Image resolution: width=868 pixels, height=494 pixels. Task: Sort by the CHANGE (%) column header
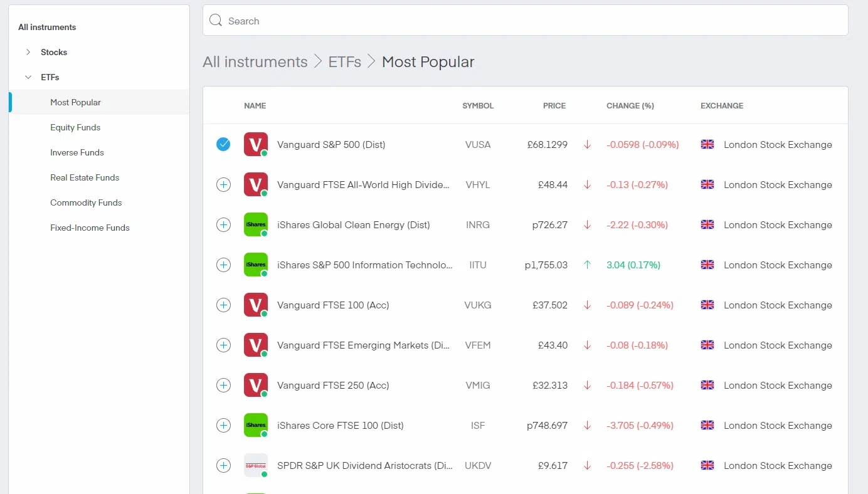click(x=630, y=106)
